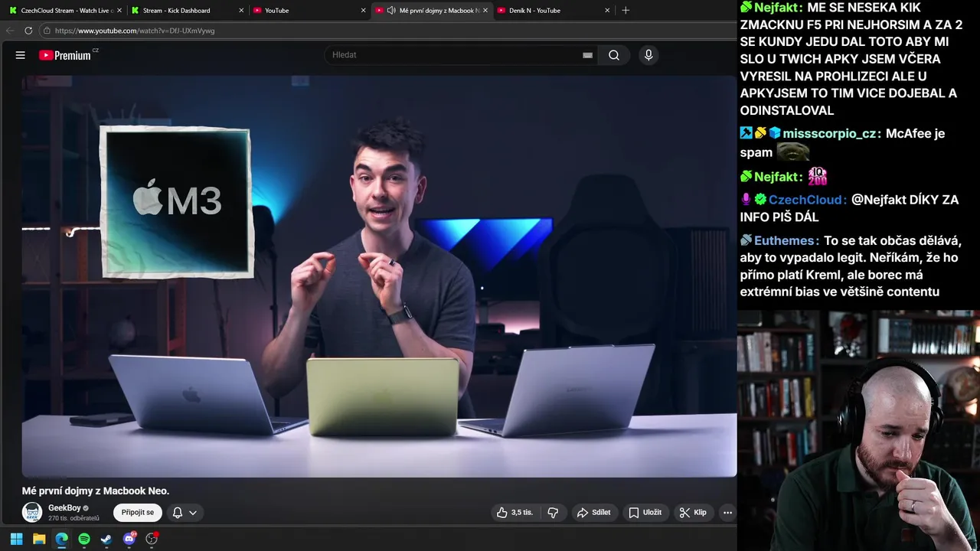The width and height of the screenshot is (980, 551).
Task: Dislike the video with thumbs down
Action: click(x=553, y=513)
